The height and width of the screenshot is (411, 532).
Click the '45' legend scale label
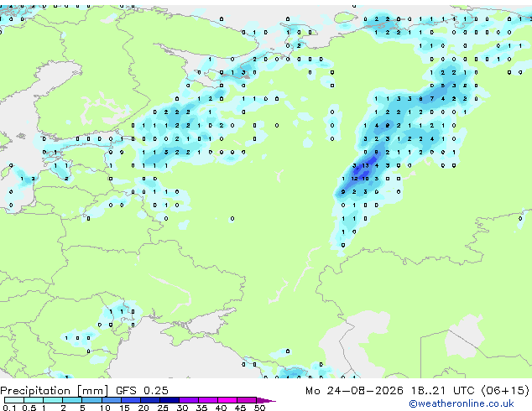(x=240, y=408)
